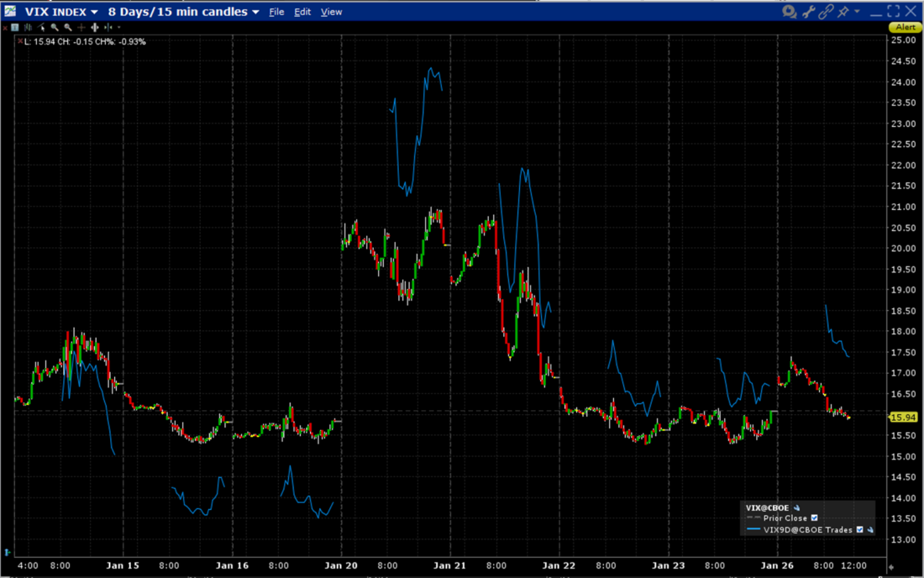Select the crosshair cursor tool
The image size is (924, 578).
[x=81, y=28]
